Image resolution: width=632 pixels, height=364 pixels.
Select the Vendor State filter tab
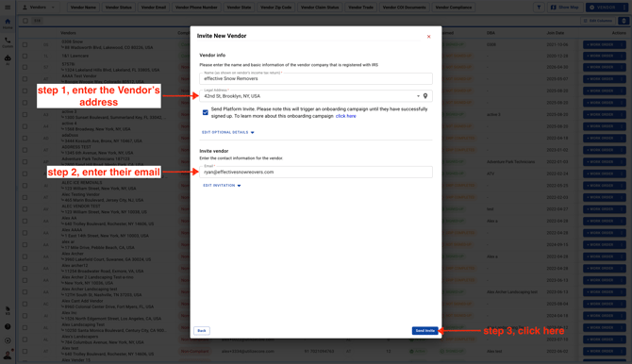239,8
